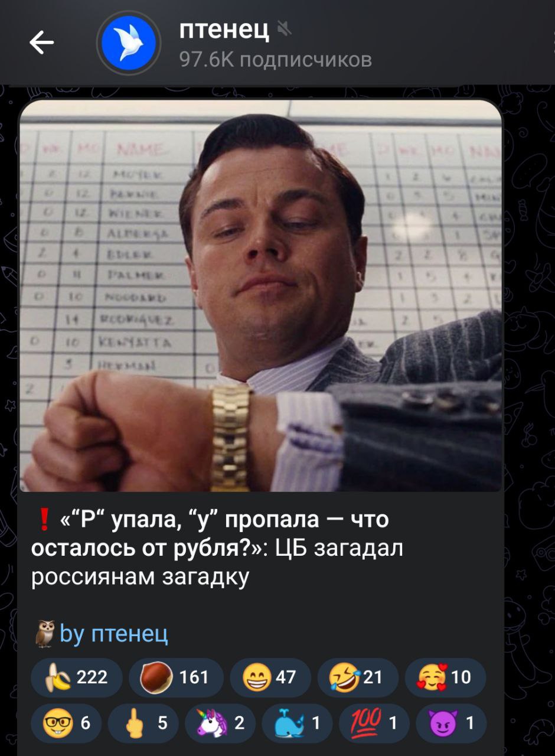Tap the птенец channel title
The height and width of the screenshot is (756, 555).
[x=224, y=28]
